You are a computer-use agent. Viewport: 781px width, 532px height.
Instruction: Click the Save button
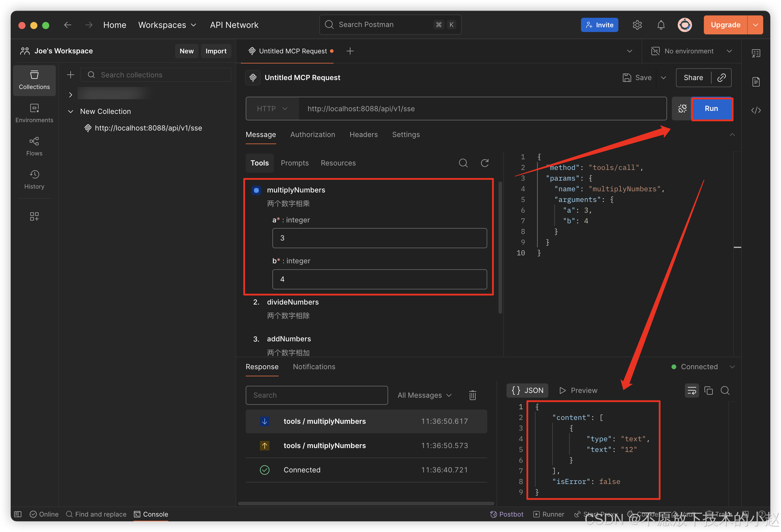[637, 78]
